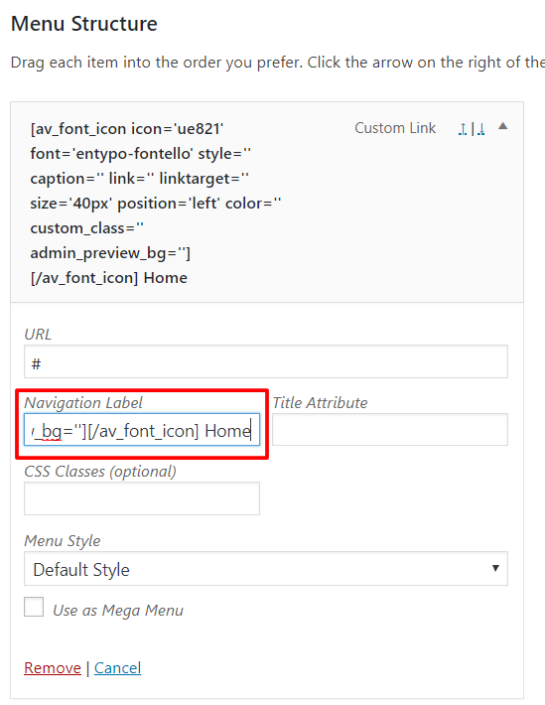Image resolution: width=545 pixels, height=705 pixels.
Task: Focus the URL input field
Action: [266, 361]
